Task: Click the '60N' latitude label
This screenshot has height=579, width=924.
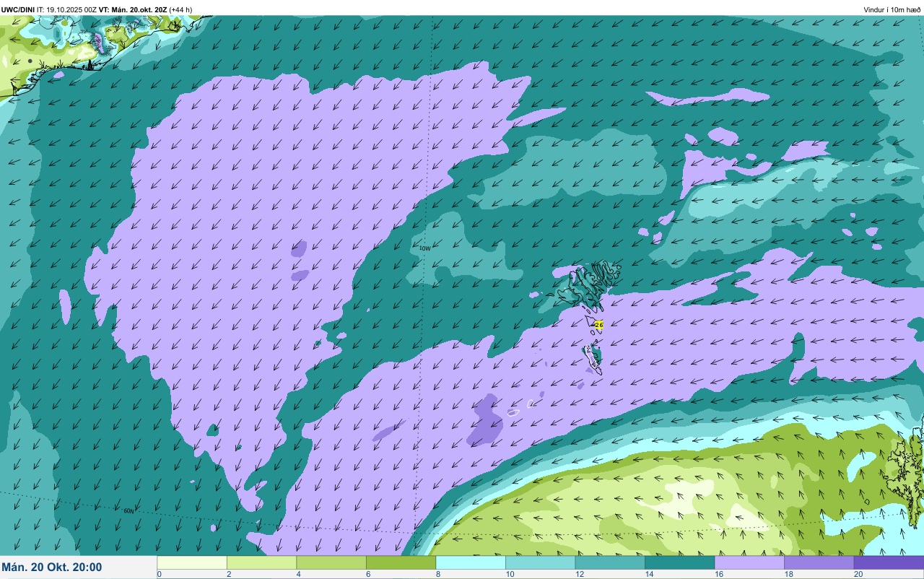Action: click(x=128, y=511)
